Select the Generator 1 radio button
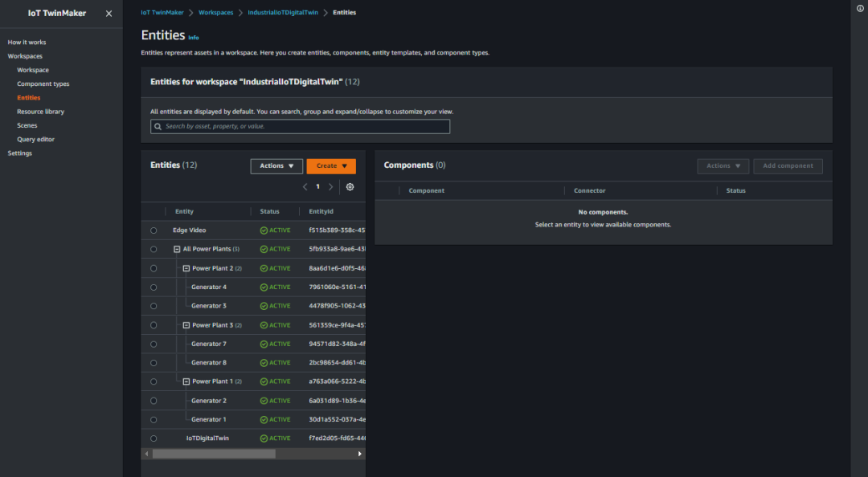The height and width of the screenshot is (477, 868). point(154,419)
